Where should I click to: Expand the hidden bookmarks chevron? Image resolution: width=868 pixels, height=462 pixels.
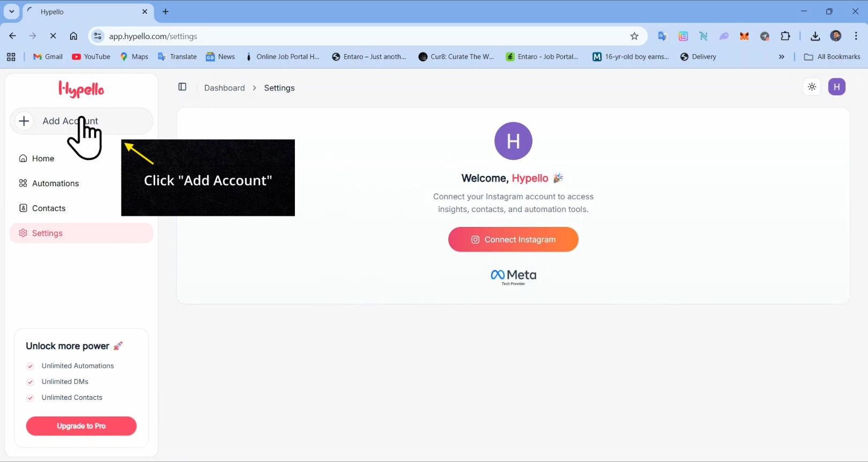781,57
